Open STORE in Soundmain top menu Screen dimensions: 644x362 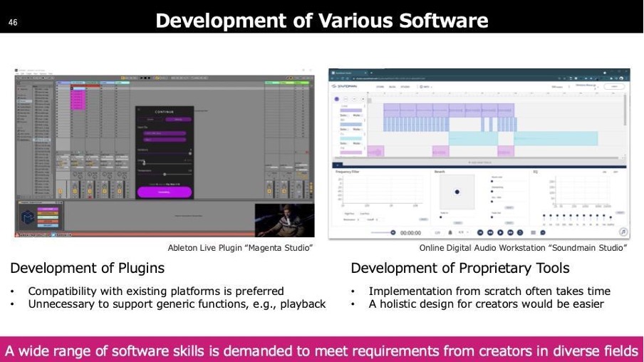coord(380,87)
